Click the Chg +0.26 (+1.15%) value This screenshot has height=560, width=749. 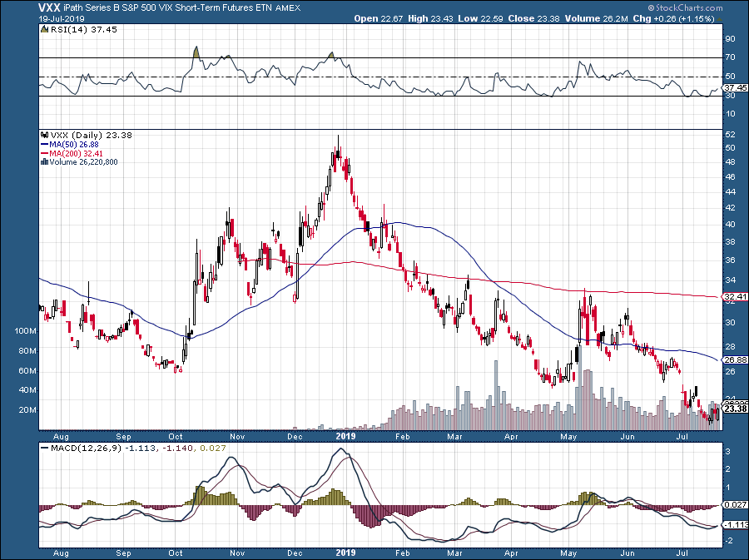coord(673,18)
